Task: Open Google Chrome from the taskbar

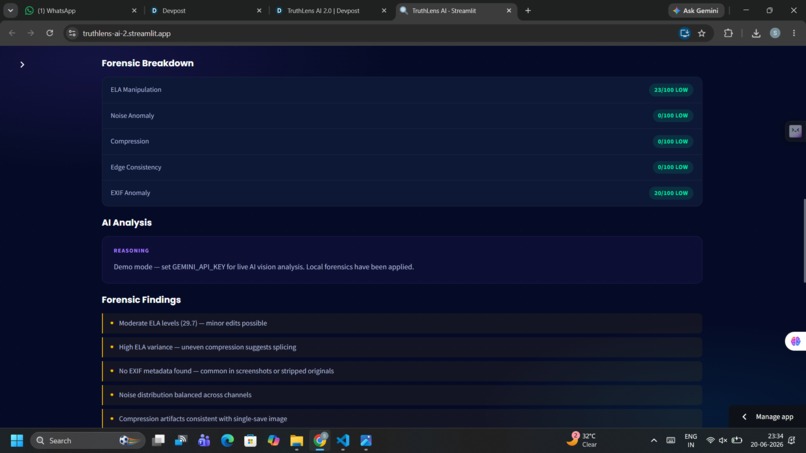Action: (x=320, y=441)
